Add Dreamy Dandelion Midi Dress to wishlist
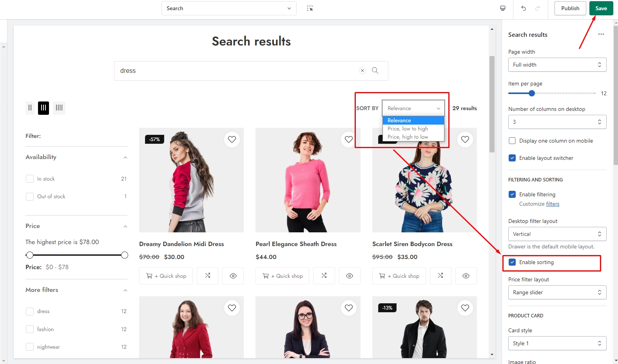Screen dimensions: 618x364 coord(232,139)
